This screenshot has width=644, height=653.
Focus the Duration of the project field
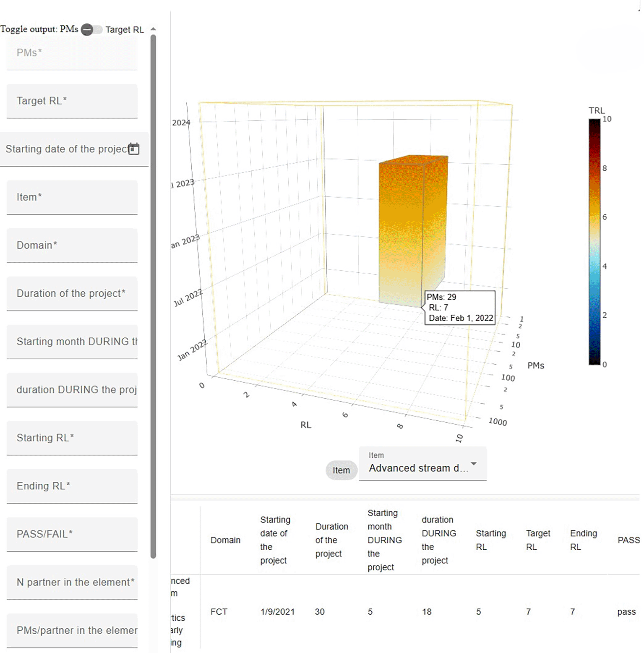[x=72, y=294]
